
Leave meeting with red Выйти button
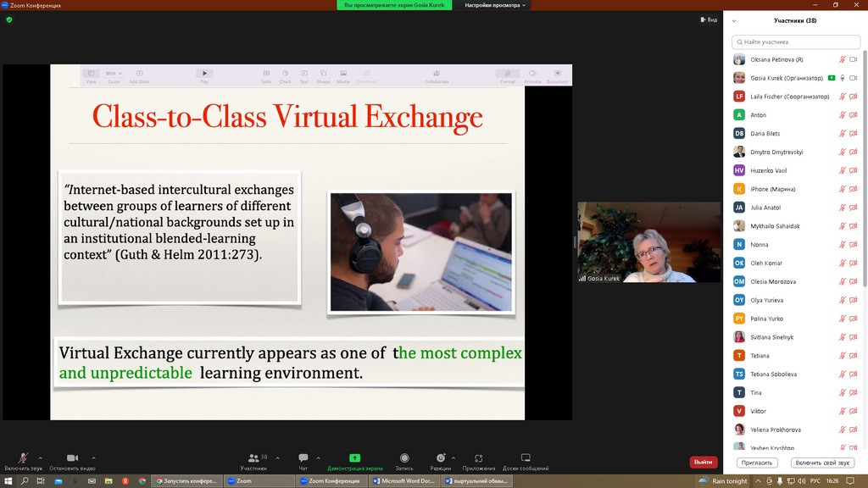[703, 462]
